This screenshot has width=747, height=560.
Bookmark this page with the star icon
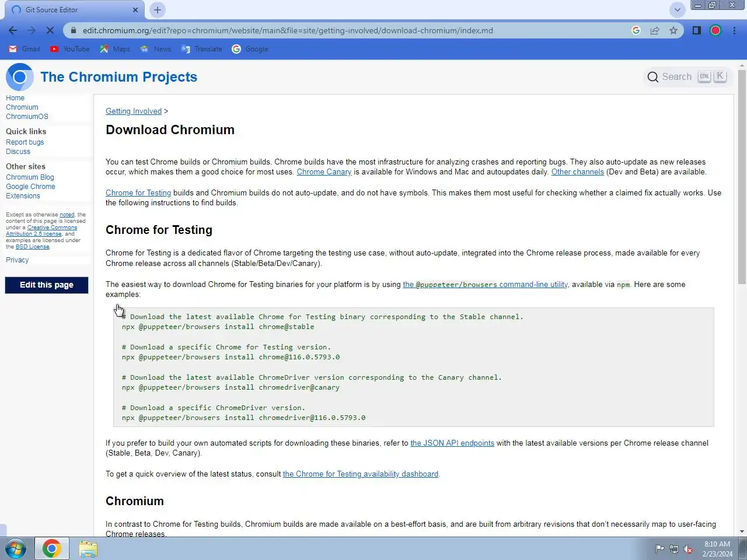coord(673,30)
